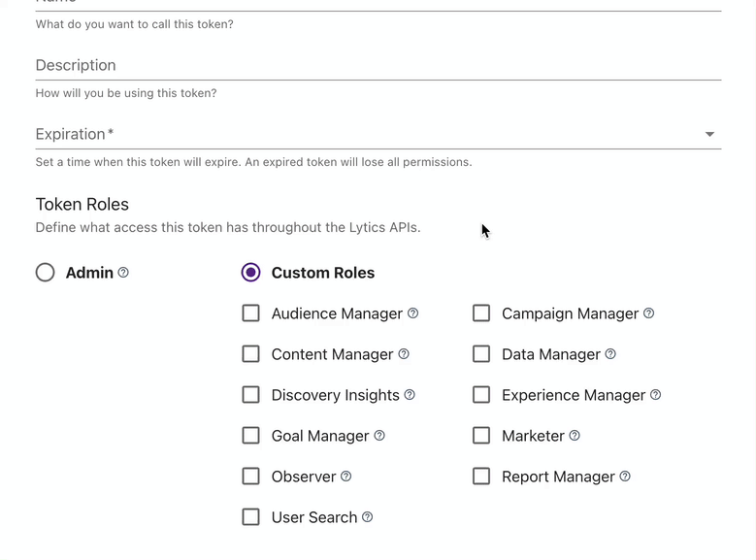Enable the Content Manager role checkbox
Screen dimensions: 756x560
250,354
